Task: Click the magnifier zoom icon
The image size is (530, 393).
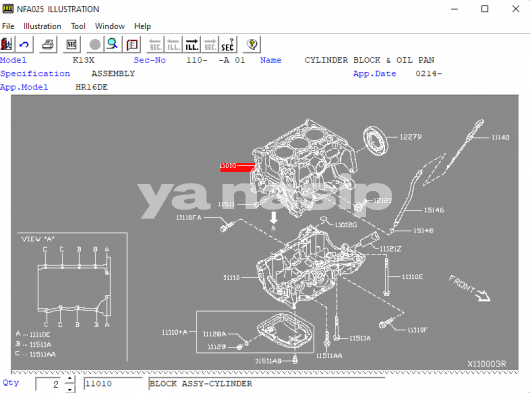Action: (x=113, y=44)
